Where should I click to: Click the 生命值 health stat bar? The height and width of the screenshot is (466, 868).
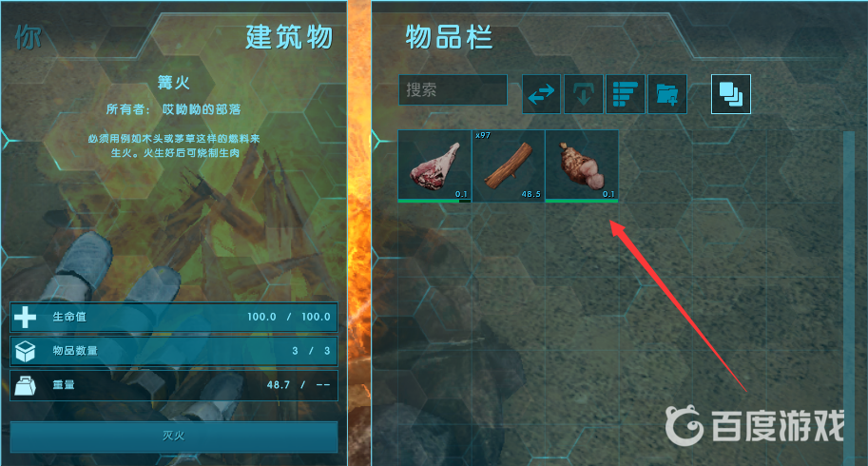click(x=174, y=317)
